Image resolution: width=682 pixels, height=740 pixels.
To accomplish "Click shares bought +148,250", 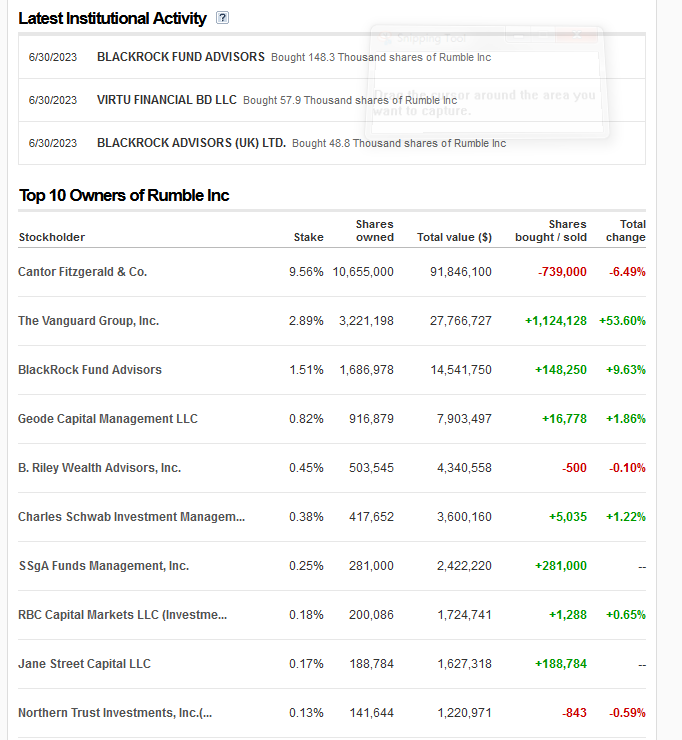I will pos(561,370).
